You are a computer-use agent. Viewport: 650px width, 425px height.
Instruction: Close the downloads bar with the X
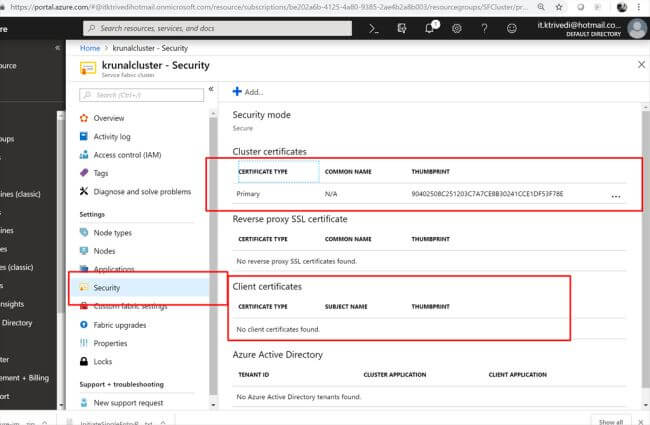click(640, 422)
